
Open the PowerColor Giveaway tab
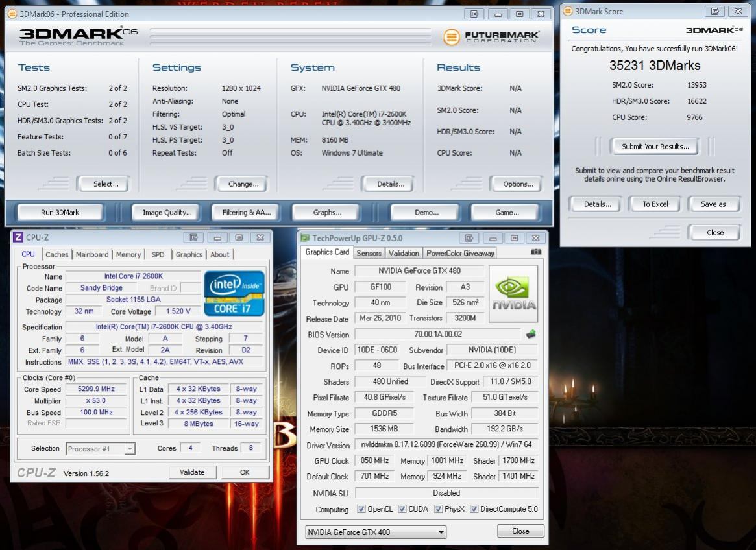pos(460,253)
